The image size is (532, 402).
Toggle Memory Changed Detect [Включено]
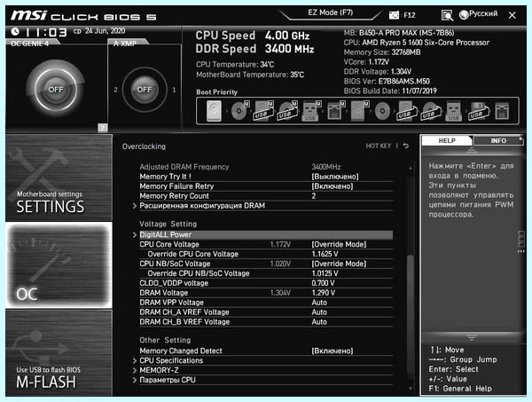(x=332, y=351)
